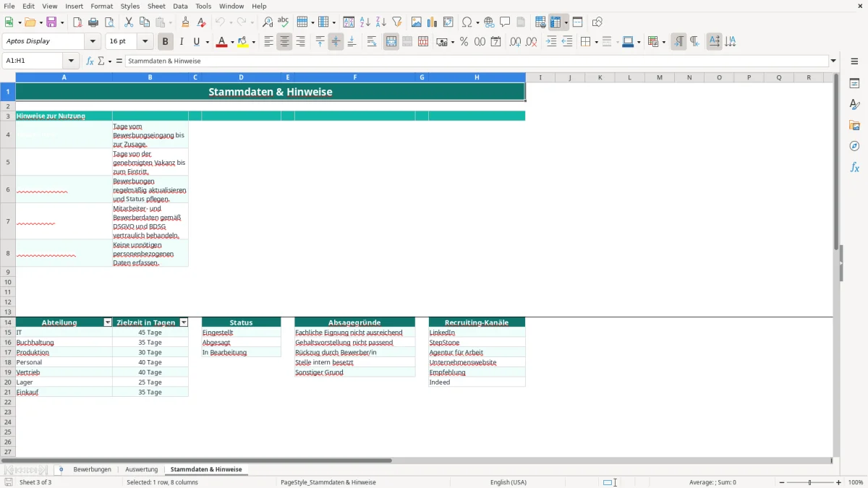
Task: Open the font name dropdown
Action: (93, 42)
